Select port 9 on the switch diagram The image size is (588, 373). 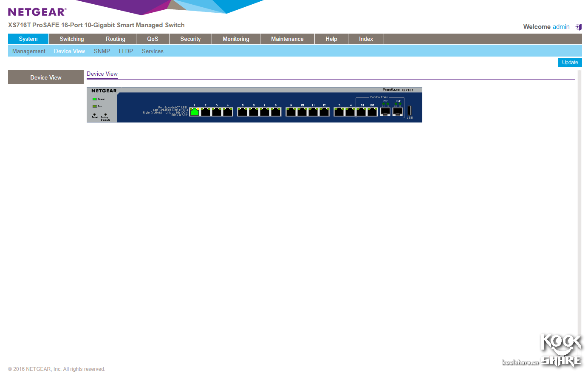click(291, 112)
